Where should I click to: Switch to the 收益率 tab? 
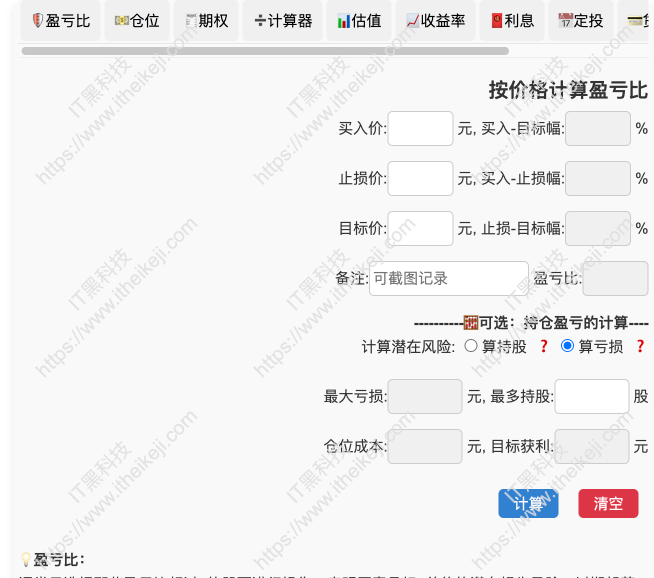(x=435, y=21)
